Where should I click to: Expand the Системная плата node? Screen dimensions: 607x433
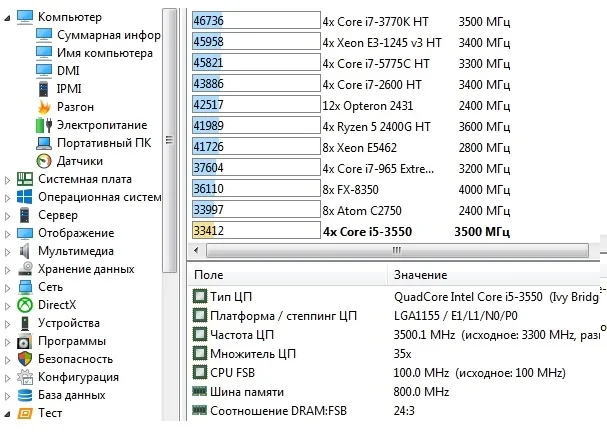(7, 180)
